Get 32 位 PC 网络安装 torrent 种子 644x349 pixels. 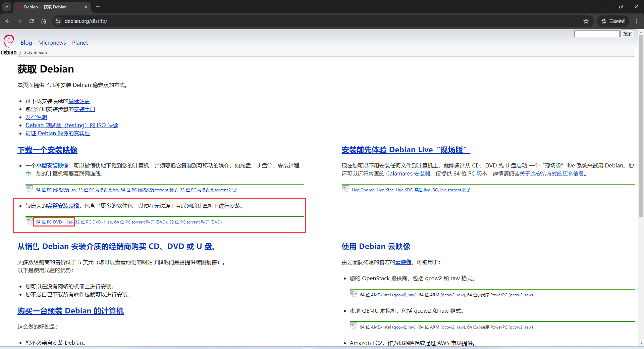pos(209,190)
